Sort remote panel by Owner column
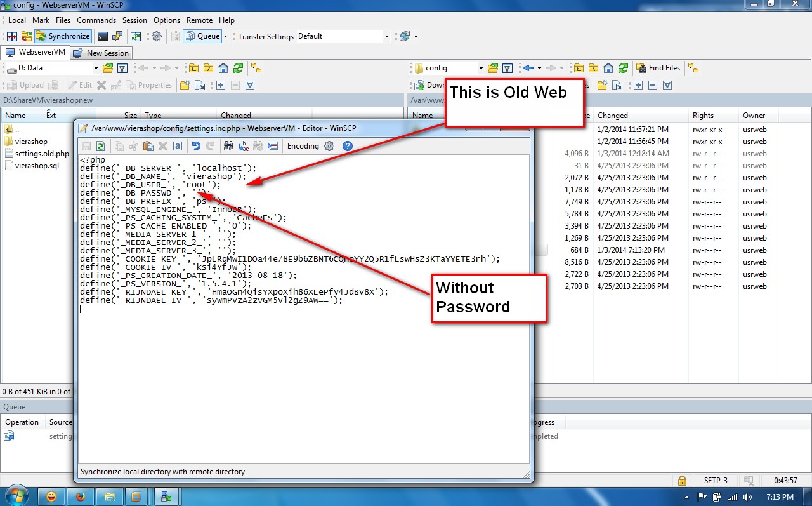 [x=753, y=116]
